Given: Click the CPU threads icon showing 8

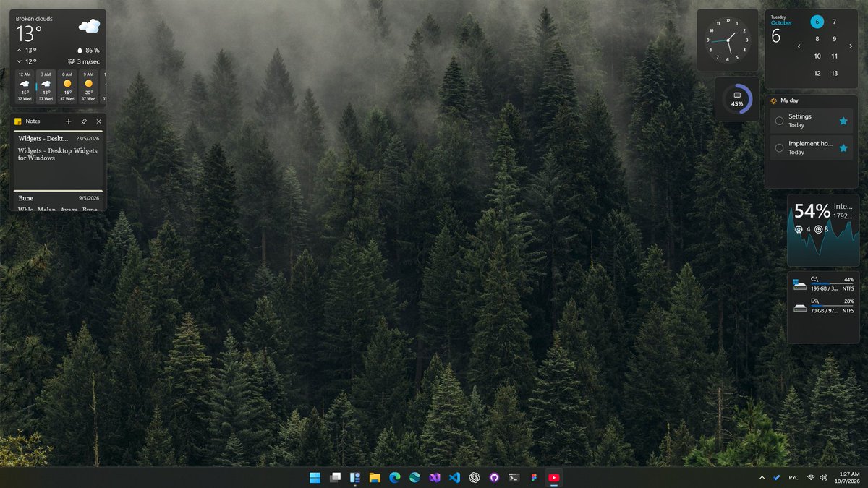Looking at the screenshot, I should point(819,229).
